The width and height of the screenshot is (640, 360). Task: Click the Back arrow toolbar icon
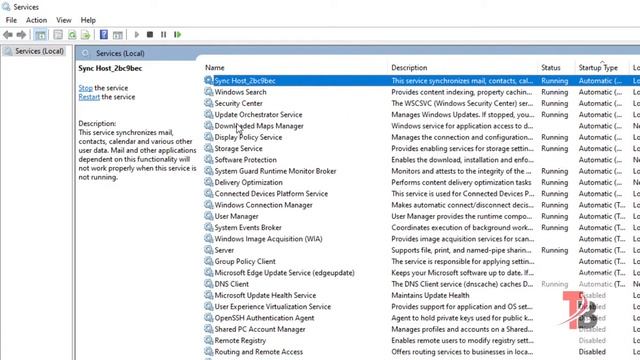[8, 35]
